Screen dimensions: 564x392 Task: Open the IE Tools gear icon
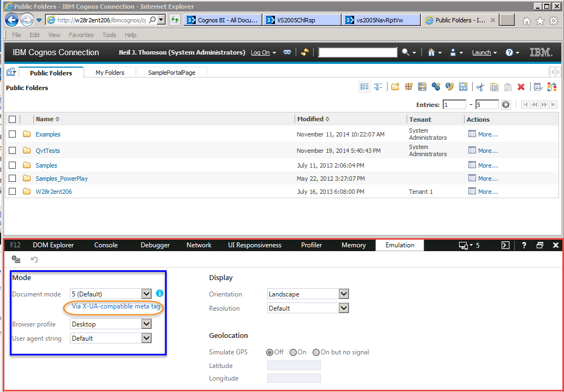coord(554,21)
